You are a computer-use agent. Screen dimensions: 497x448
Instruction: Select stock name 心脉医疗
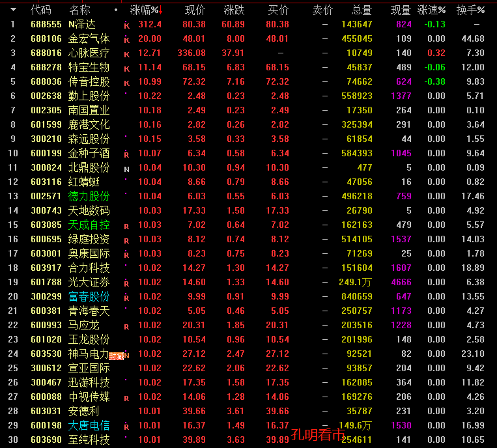click(89, 53)
